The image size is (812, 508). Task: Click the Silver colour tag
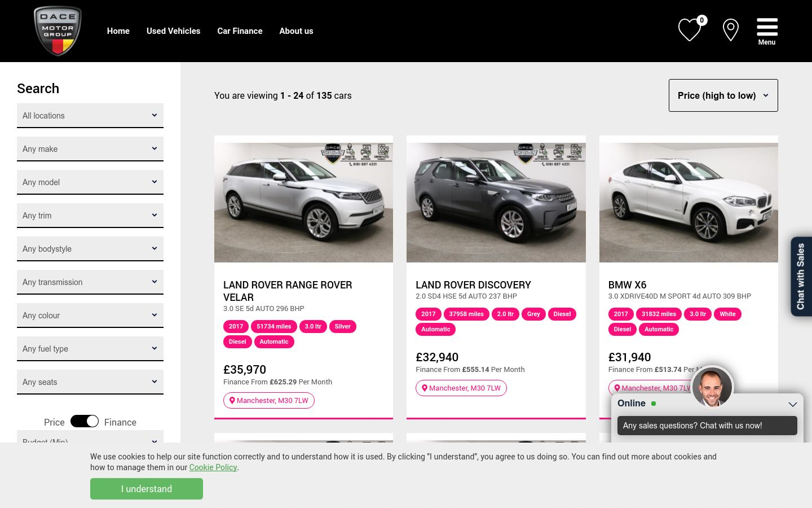click(342, 326)
